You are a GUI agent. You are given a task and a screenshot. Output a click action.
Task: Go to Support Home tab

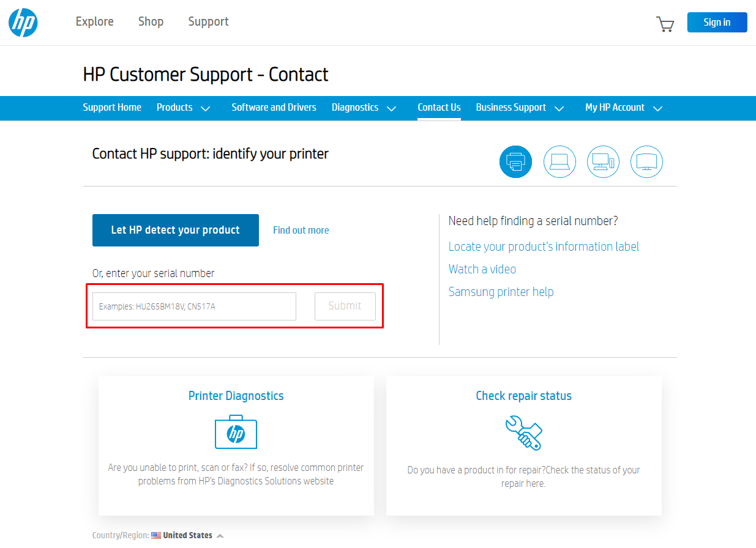[112, 108]
